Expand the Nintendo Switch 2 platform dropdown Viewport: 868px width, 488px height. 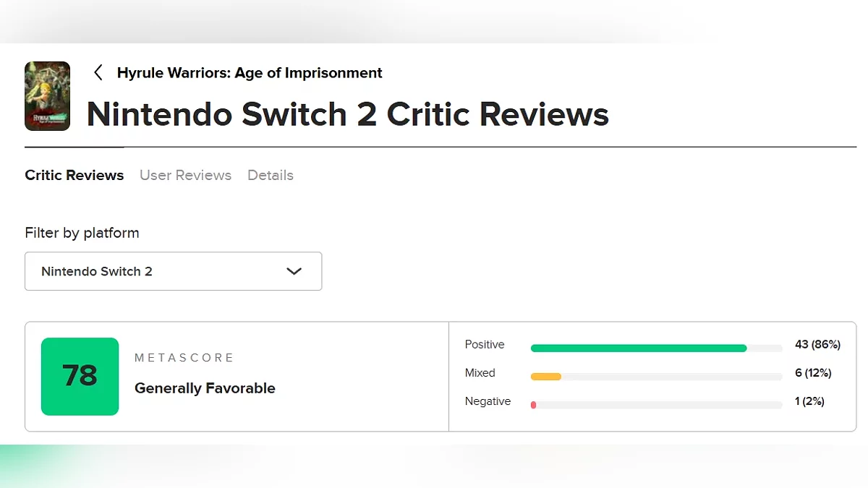point(174,271)
